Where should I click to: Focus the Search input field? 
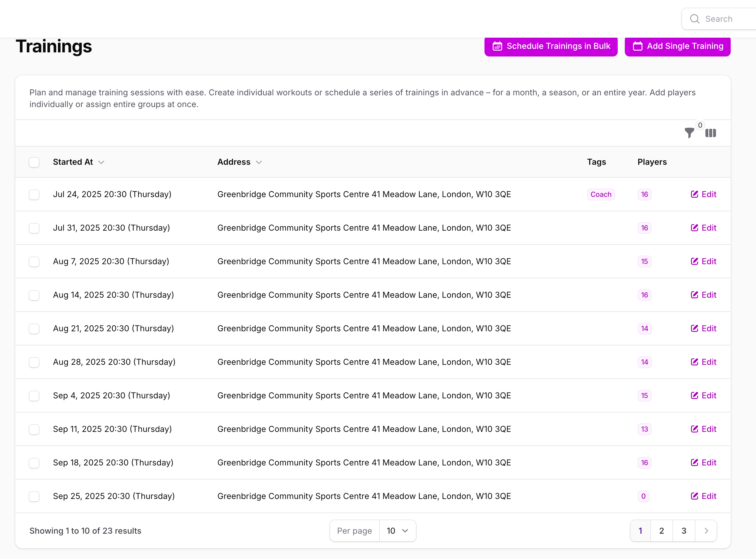point(727,19)
